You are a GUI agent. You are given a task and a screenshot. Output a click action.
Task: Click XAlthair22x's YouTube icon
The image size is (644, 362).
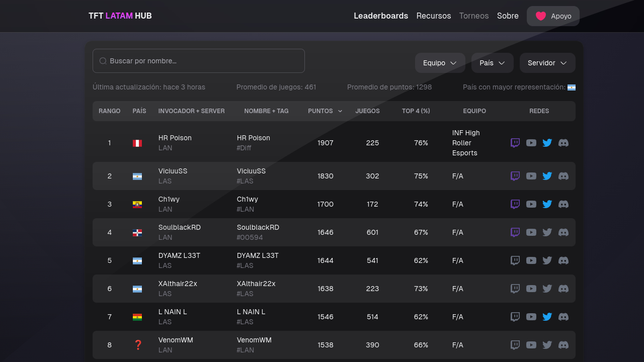531,289
